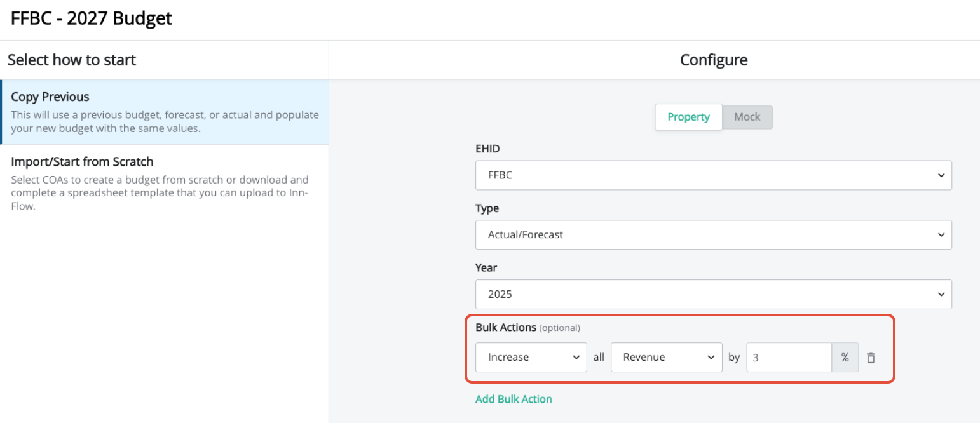Click the Type field label
Image resolution: width=980 pixels, height=423 pixels.
[487, 208]
